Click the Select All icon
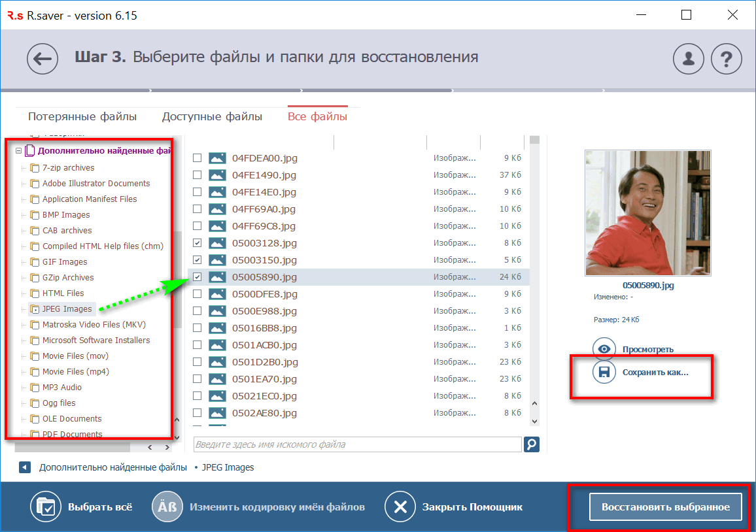This screenshot has height=532, width=756. [46, 507]
